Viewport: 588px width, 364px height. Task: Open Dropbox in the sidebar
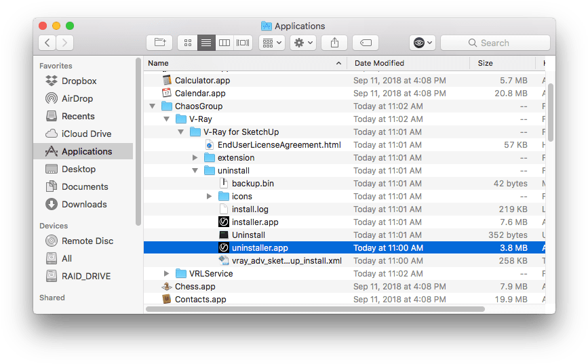click(x=79, y=81)
